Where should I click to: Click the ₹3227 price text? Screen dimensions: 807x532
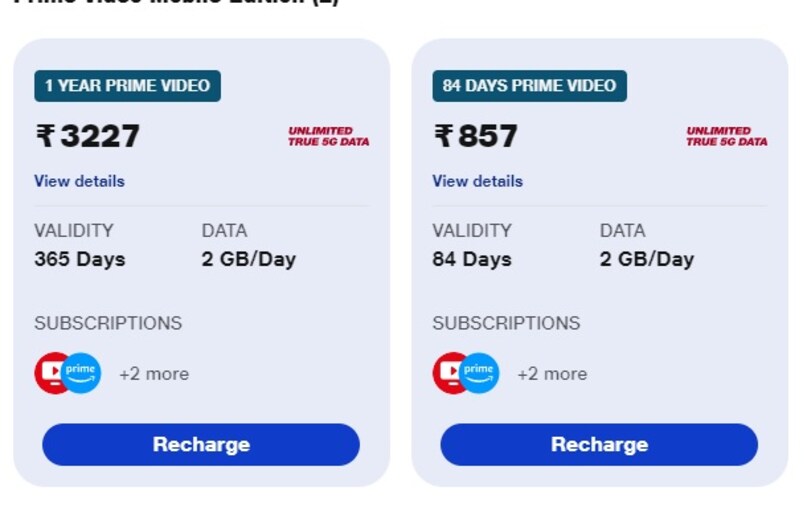point(88,136)
